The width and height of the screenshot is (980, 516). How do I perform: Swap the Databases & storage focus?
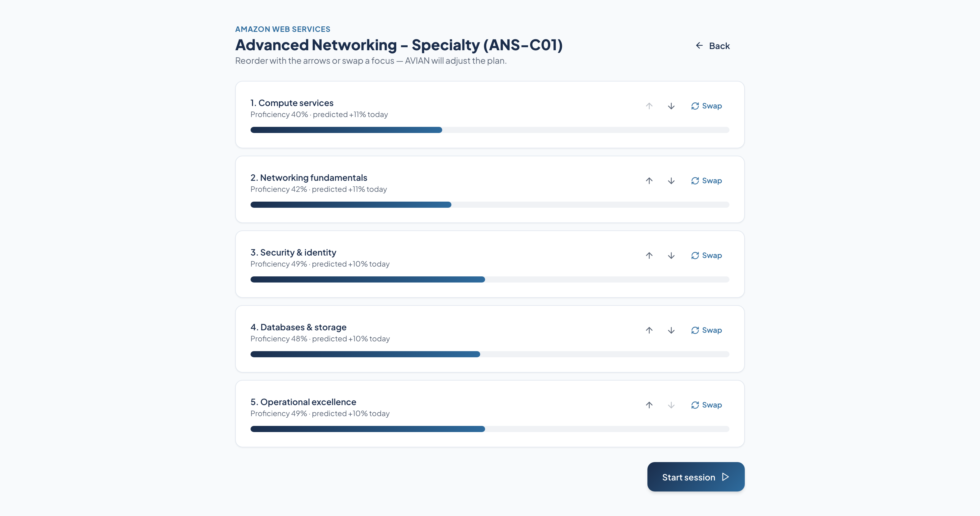[706, 330]
